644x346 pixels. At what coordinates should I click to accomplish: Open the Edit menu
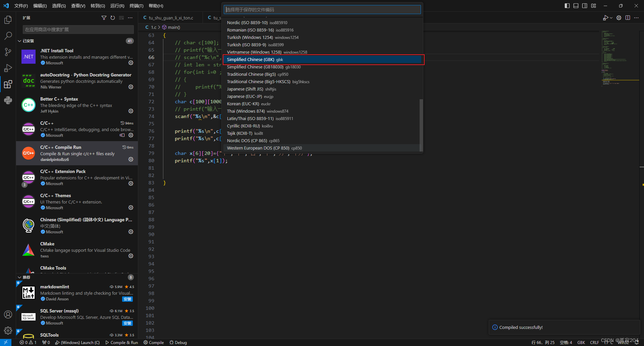40,6
